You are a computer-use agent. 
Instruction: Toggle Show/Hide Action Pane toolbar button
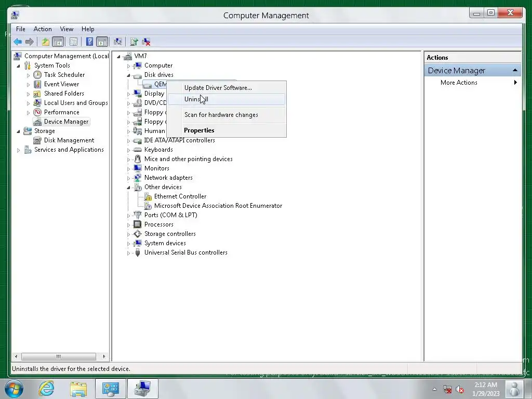102,42
